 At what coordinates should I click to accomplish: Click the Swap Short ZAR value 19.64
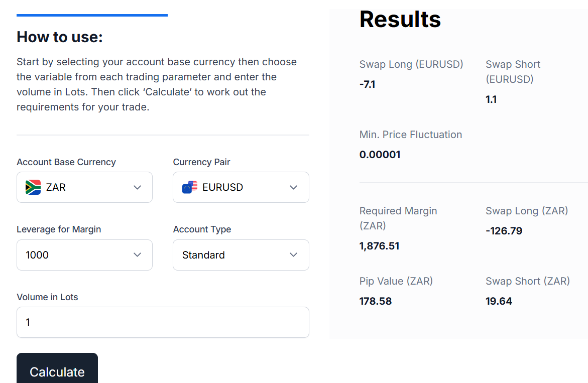499,301
